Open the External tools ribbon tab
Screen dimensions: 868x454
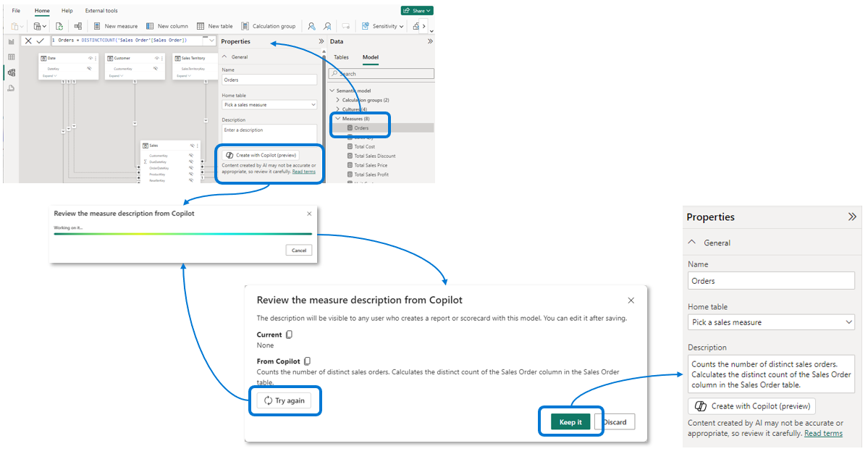coord(101,10)
